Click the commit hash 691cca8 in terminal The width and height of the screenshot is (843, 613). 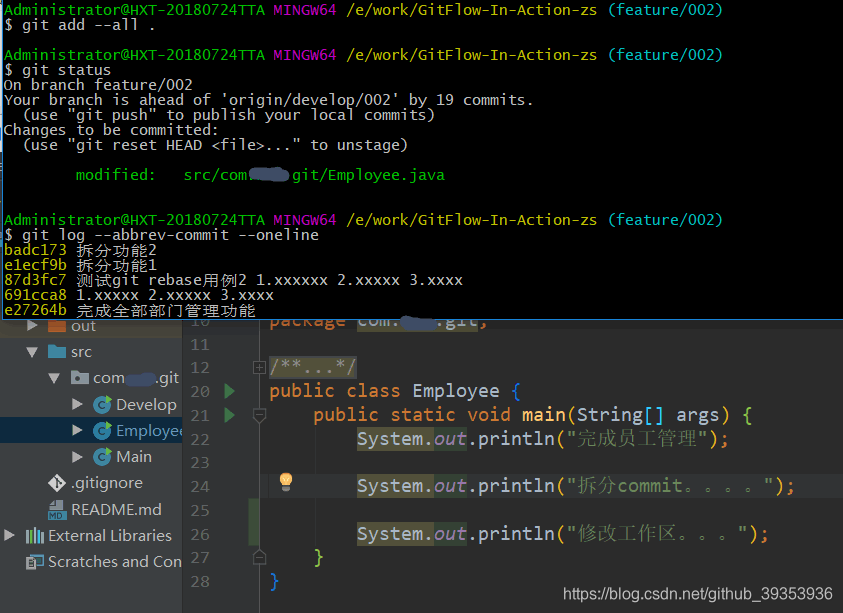(35, 295)
